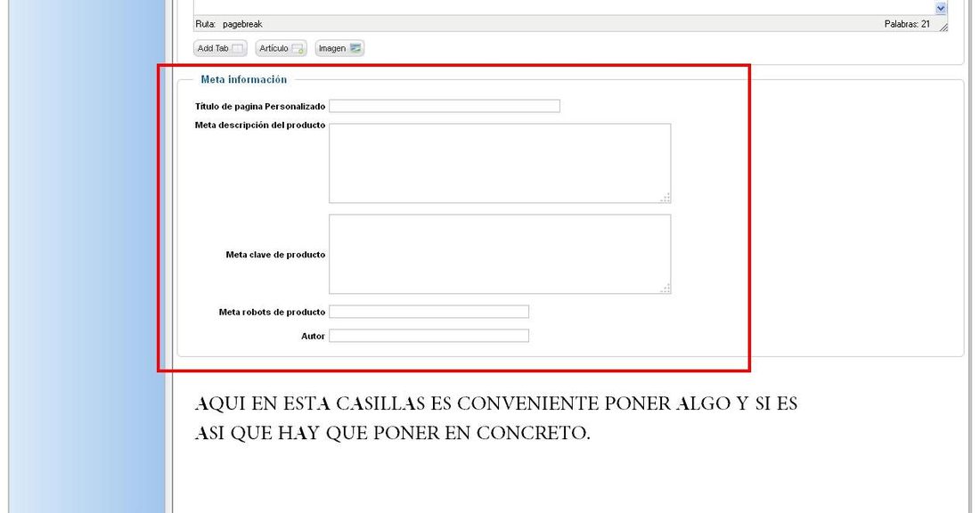Focus the Meta robots de producto field
The height and width of the screenshot is (513, 980).
click(429, 312)
